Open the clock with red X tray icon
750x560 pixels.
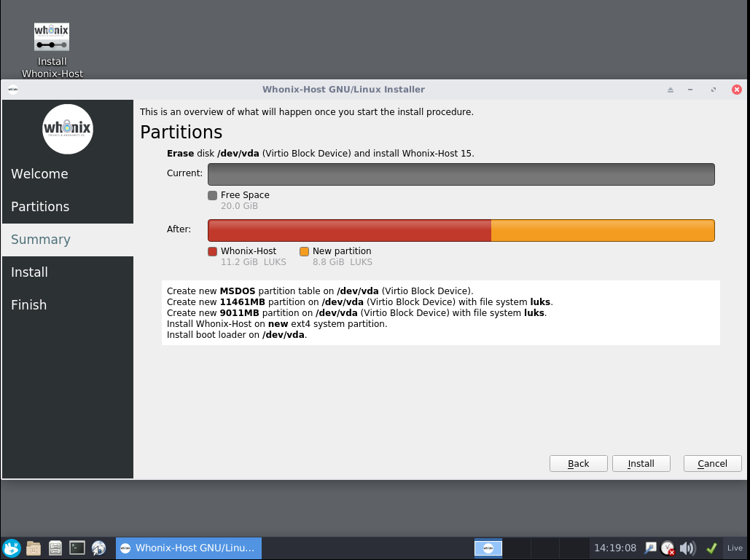coord(668,548)
